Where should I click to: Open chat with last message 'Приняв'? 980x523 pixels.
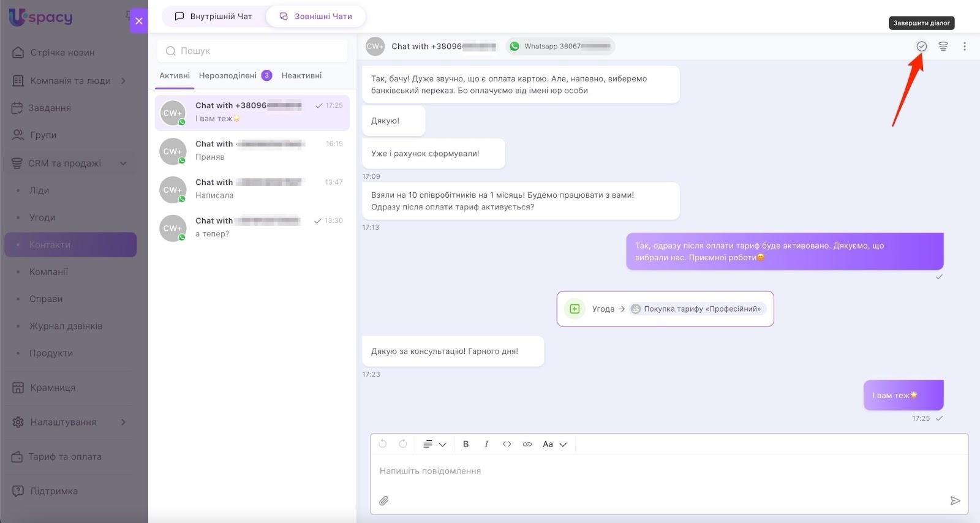[252, 151]
